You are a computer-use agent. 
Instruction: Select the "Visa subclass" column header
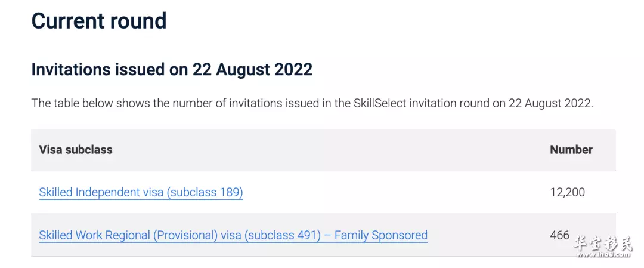(76, 150)
